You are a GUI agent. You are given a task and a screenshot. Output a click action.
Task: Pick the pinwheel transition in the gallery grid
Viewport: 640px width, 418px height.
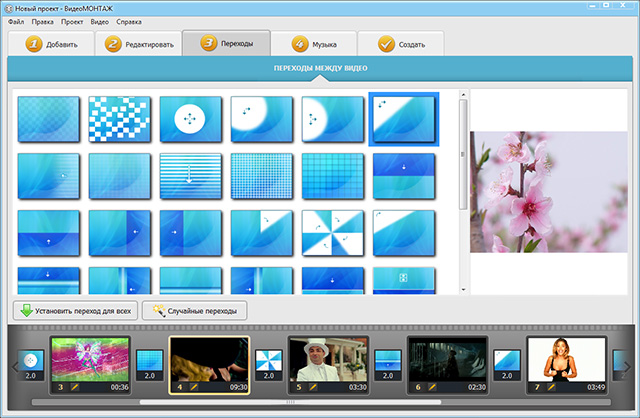tap(332, 233)
